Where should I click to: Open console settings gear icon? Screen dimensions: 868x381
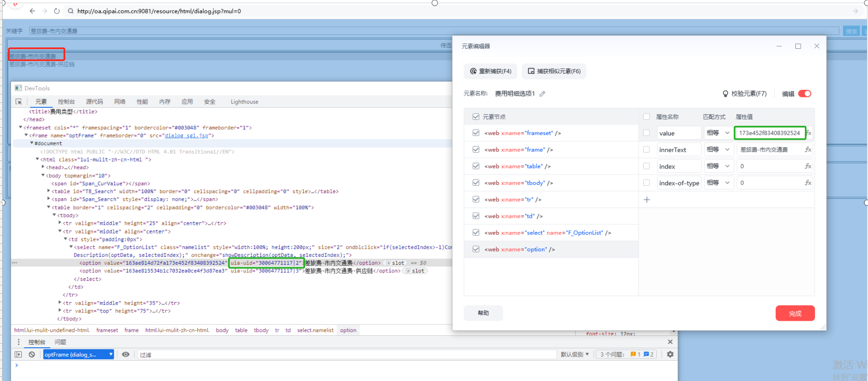670,355
